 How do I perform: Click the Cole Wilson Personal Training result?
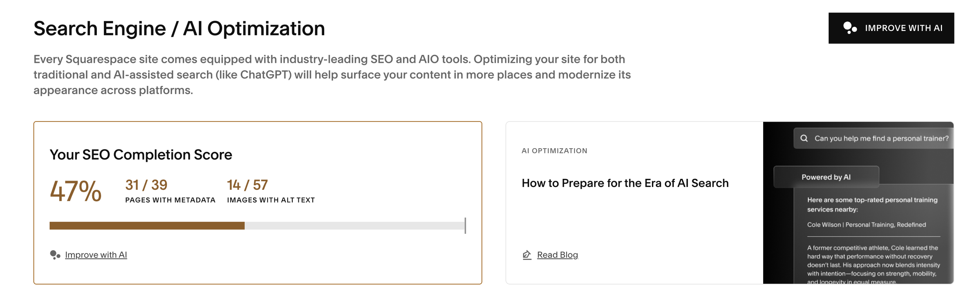(866, 225)
